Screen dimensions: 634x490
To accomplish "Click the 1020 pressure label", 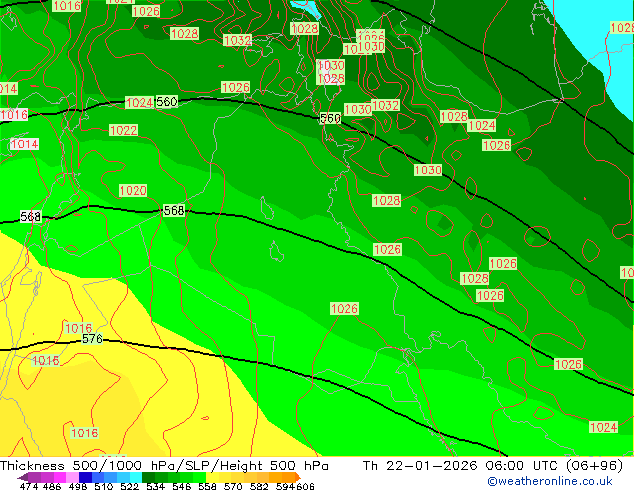I will [x=133, y=190].
